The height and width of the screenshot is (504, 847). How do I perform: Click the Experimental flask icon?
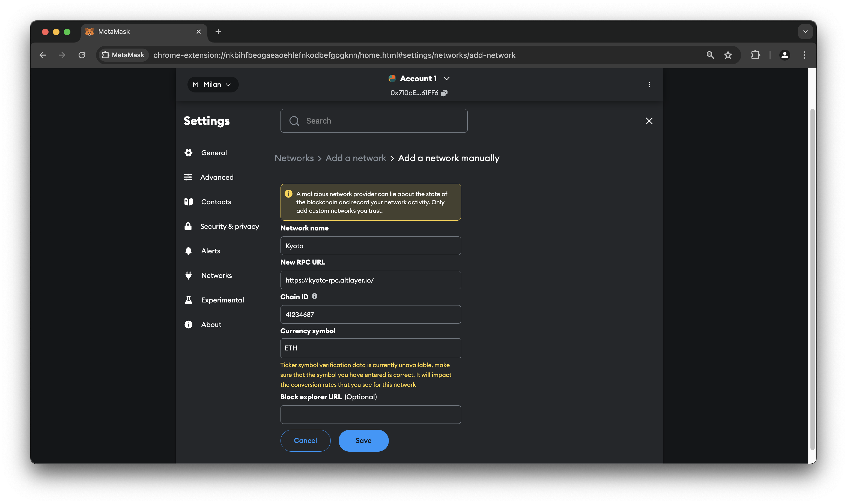[189, 300]
